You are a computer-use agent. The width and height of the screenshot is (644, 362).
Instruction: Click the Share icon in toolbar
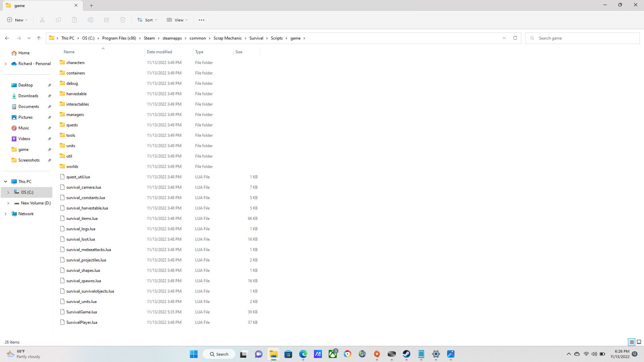tap(107, 20)
